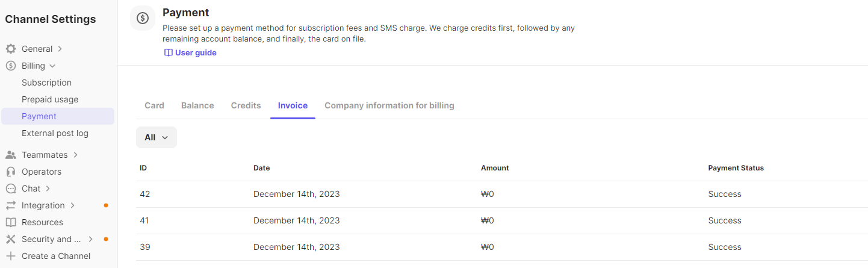This screenshot has width=868, height=268.
Task: Open Company information for billing tab
Action: click(389, 105)
